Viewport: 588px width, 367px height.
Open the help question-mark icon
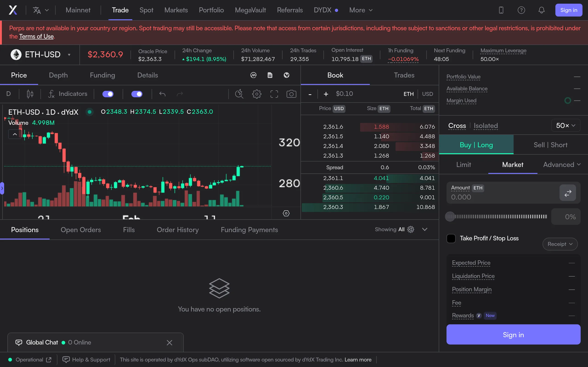coord(521,10)
